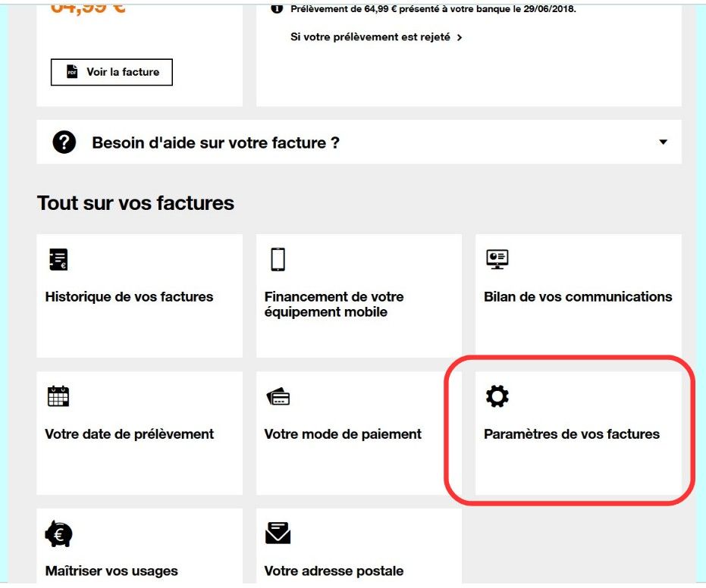Click the question mark help icon

[x=64, y=142]
